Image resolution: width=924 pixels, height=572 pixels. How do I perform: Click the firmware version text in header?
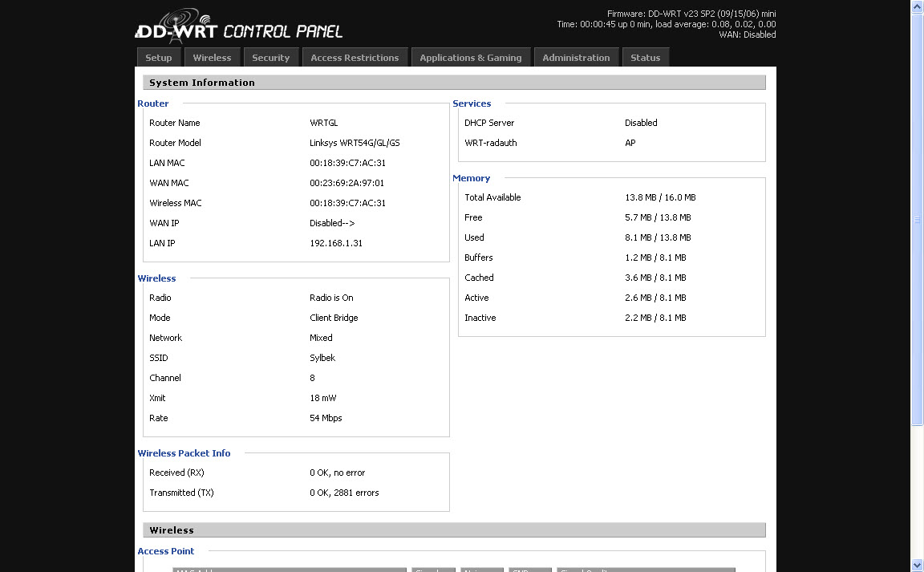[691, 14]
